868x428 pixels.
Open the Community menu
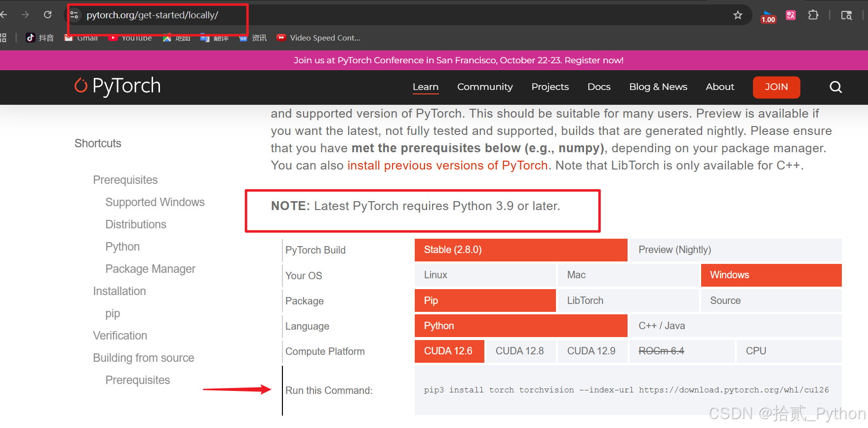(x=485, y=87)
